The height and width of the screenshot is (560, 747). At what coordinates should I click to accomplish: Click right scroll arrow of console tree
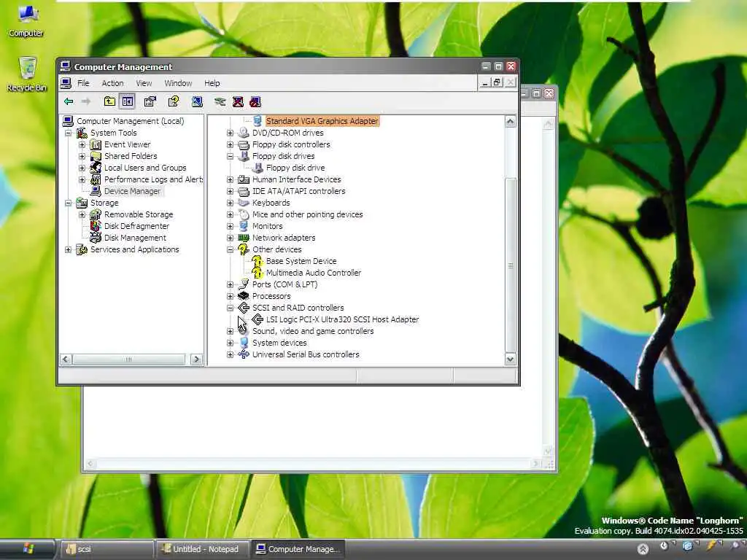coord(196,359)
